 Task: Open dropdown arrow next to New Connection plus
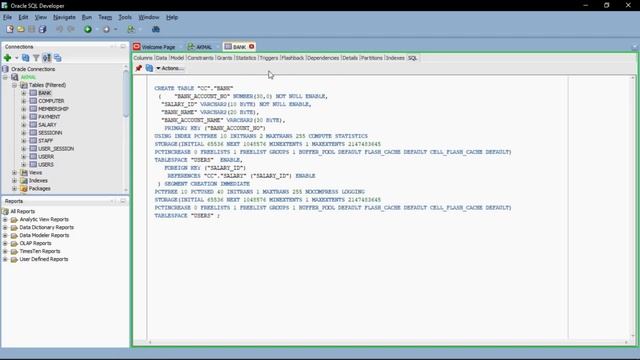(17, 58)
